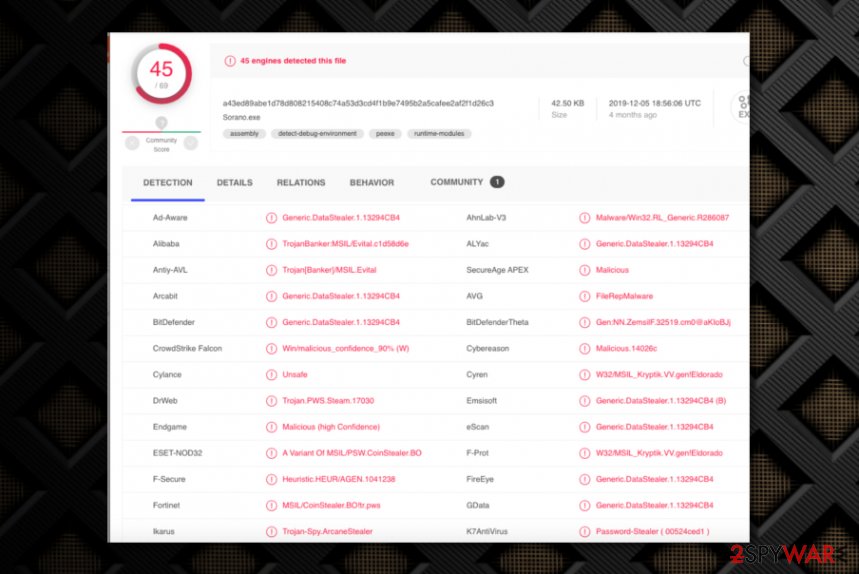This screenshot has width=859, height=574.
Task: Click the K7AntiVirus Password-Stealer result
Action: click(652, 531)
